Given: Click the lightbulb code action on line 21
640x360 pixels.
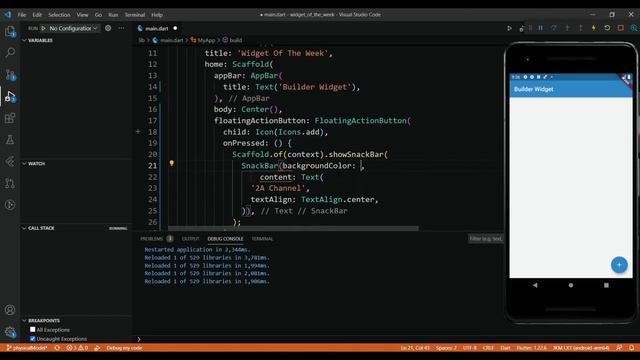Looking at the screenshot, I should [x=172, y=163].
